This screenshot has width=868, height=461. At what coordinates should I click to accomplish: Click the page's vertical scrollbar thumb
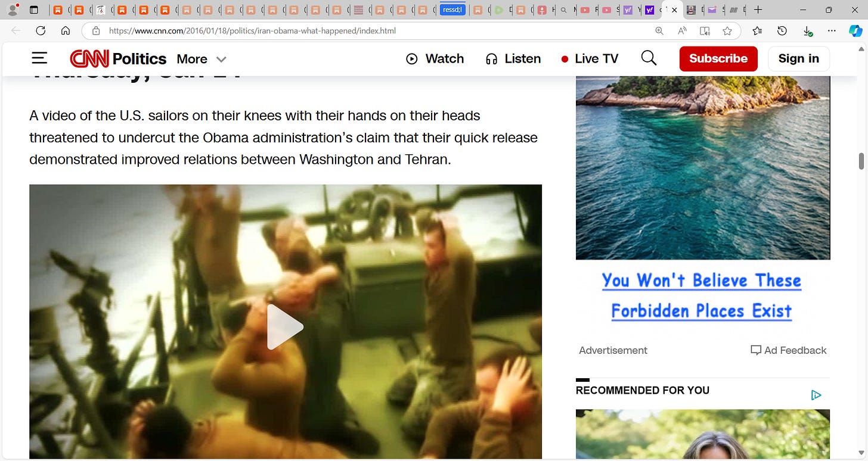point(861,161)
